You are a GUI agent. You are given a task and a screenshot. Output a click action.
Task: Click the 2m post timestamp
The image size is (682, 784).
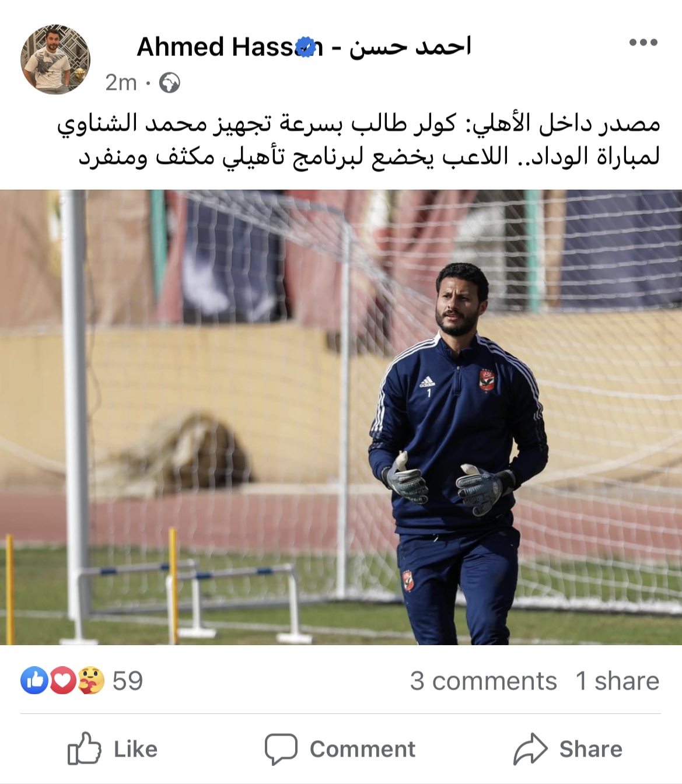121,83
